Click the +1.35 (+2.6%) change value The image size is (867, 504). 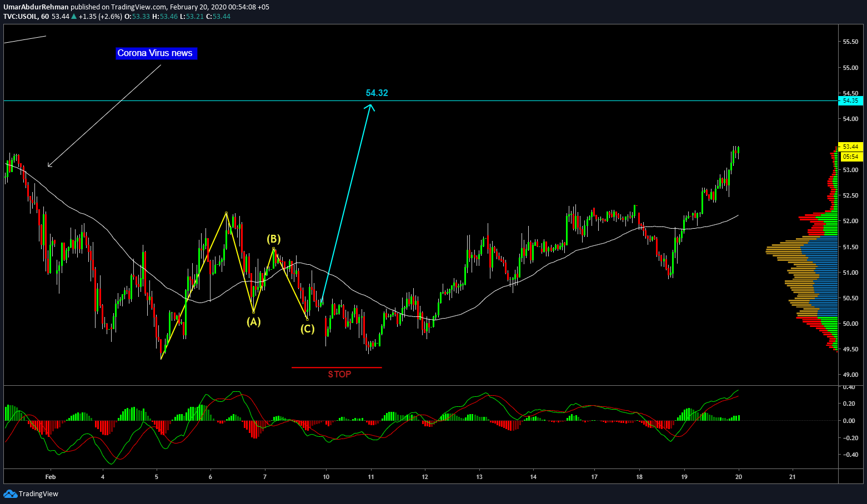[100, 17]
